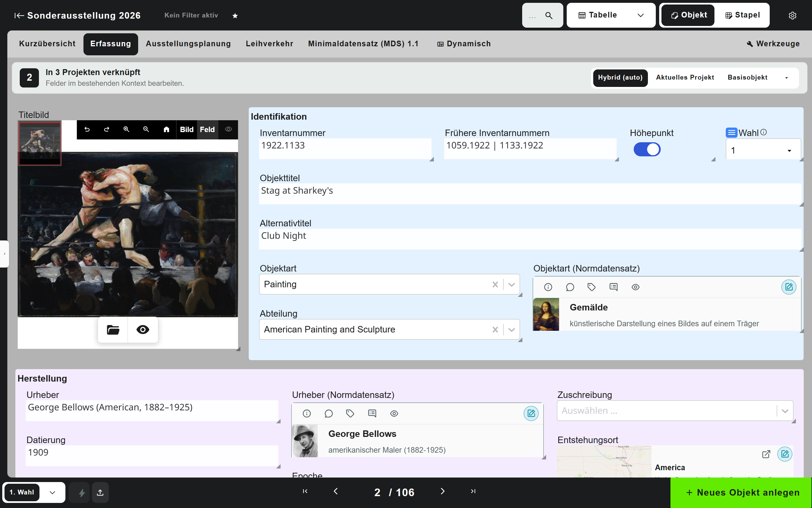Screen dimensions: 812x508
Task: Open the notes icon in Urheber Normdatensatz
Action: coord(372,413)
